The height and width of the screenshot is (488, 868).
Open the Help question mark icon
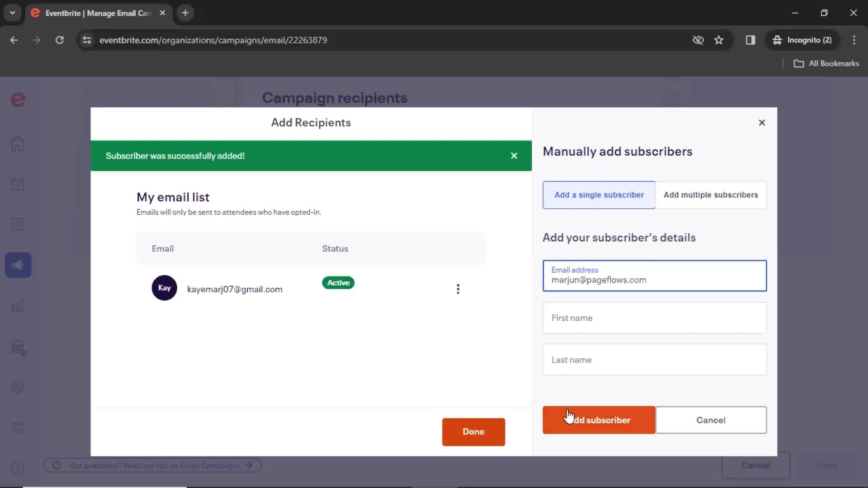[18, 468]
